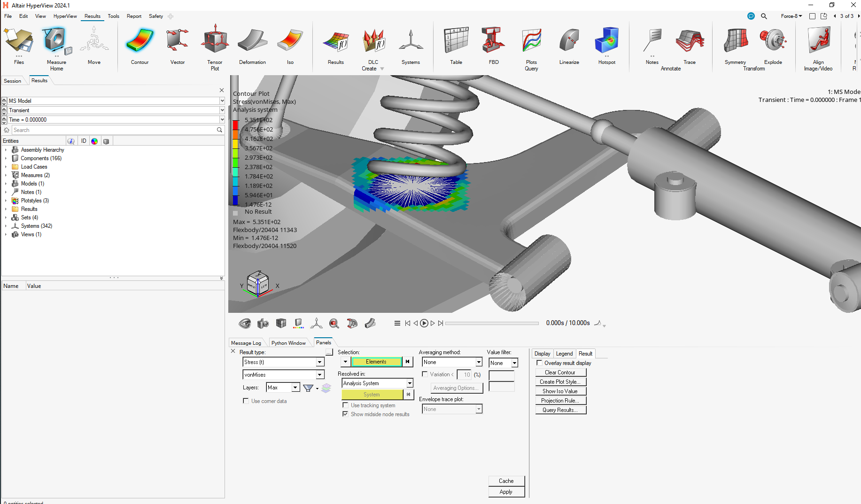Click the red top swatch in the contour legend

[235, 124]
